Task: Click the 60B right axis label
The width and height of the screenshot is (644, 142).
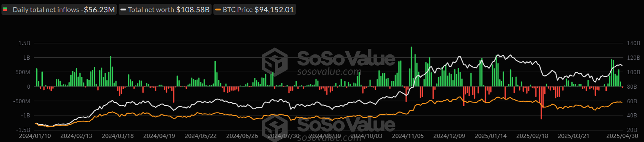Action: [x=632, y=101]
